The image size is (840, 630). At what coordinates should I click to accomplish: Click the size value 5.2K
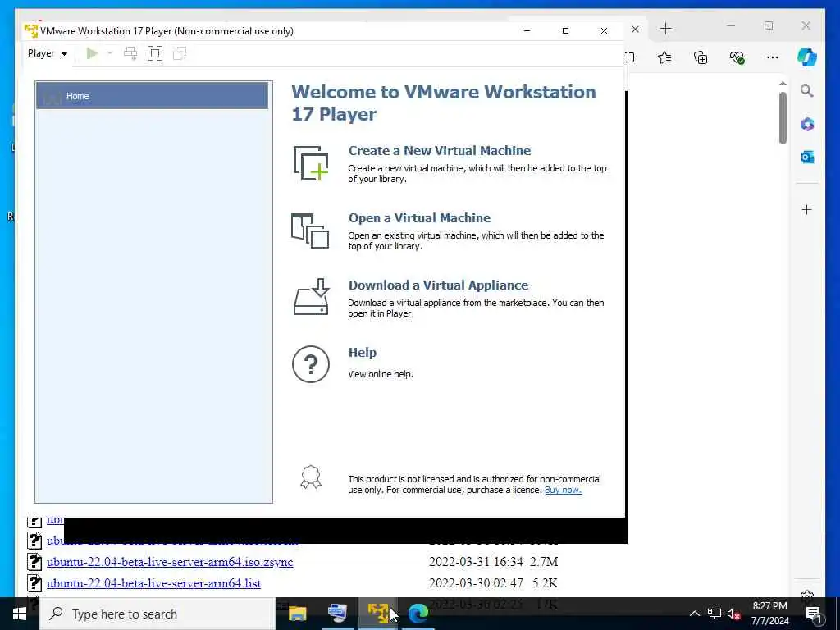(545, 583)
